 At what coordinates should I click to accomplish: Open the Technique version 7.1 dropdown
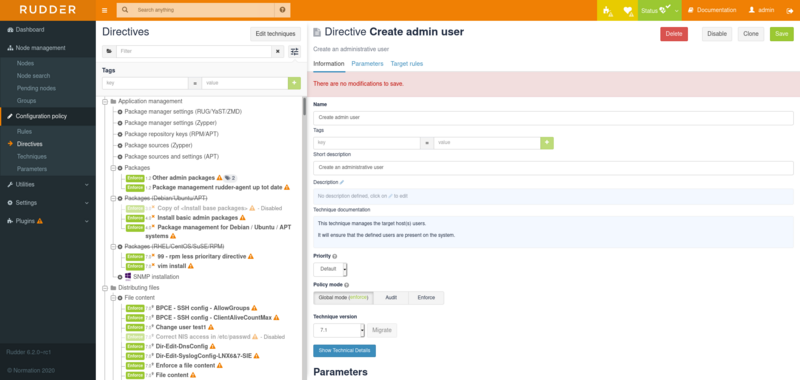[339, 331]
